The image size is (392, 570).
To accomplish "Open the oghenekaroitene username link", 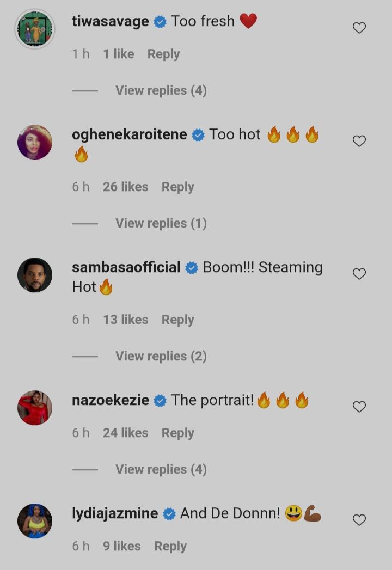I will pyautogui.click(x=129, y=134).
